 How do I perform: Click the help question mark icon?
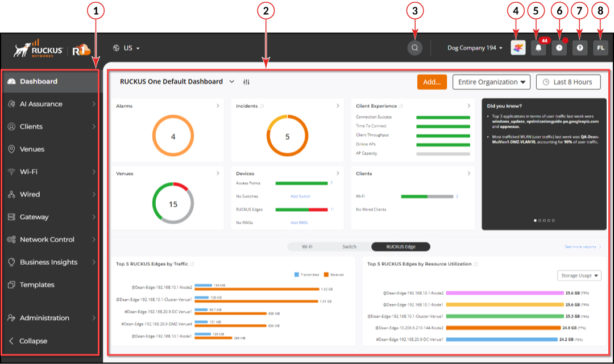(x=580, y=48)
